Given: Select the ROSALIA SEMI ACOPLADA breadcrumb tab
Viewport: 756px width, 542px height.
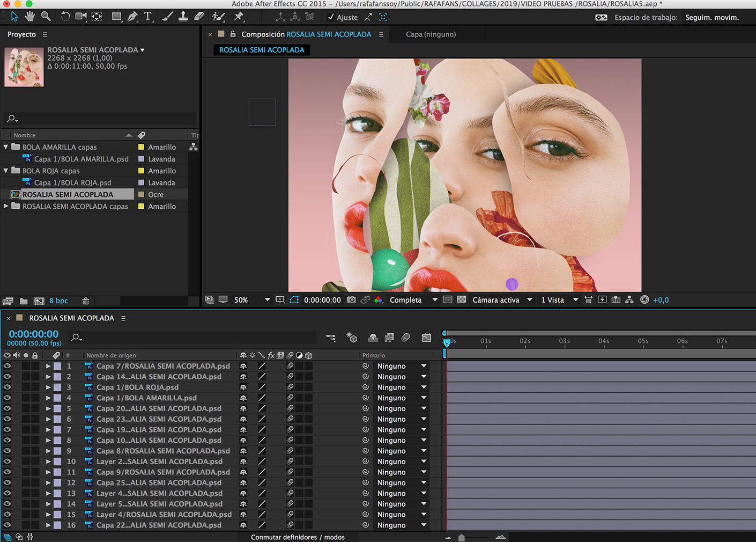Looking at the screenshot, I should pyautogui.click(x=262, y=50).
